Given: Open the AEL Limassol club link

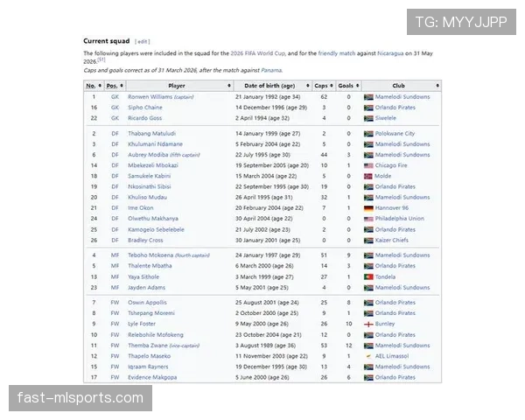Looking at the screenshot, I should pyautogui.click(x=392, y=356).
